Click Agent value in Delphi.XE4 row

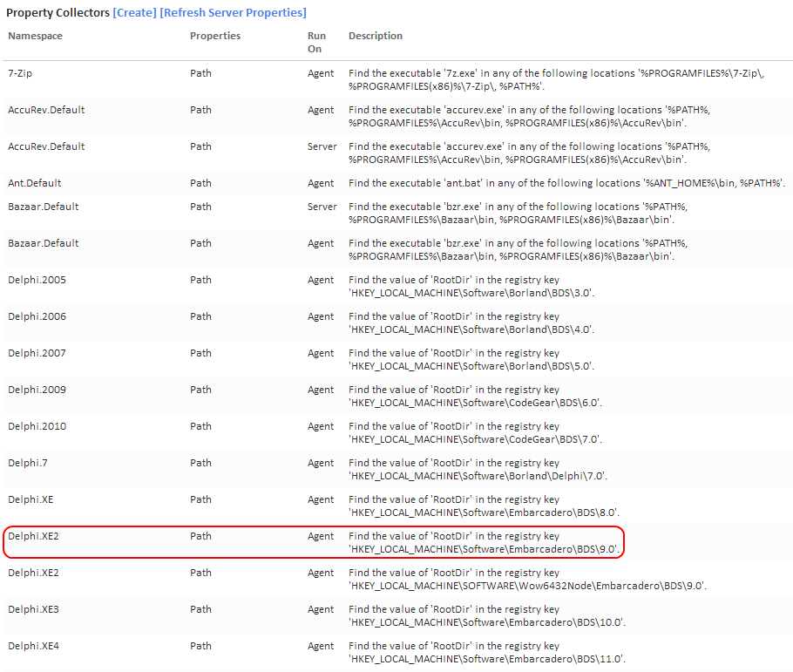click(321, 646)
